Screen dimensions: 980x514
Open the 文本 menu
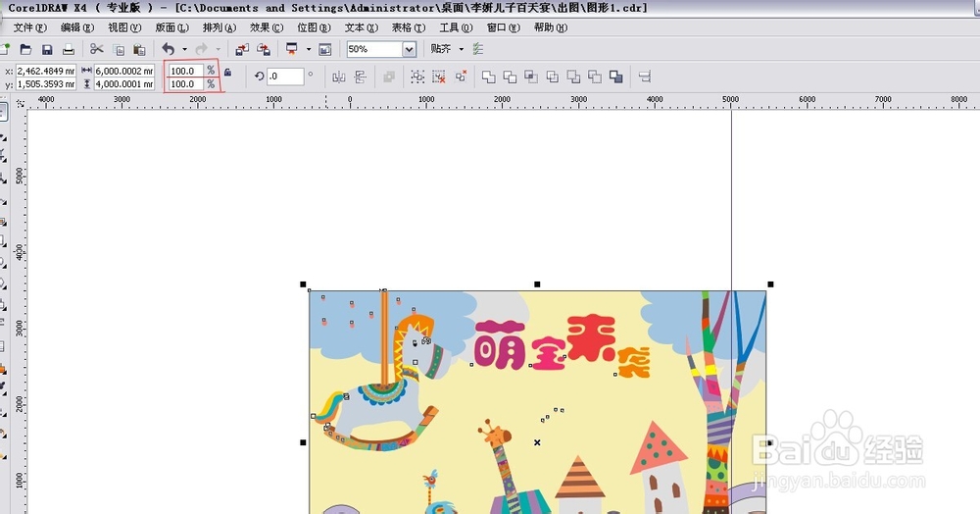(362, 27)
